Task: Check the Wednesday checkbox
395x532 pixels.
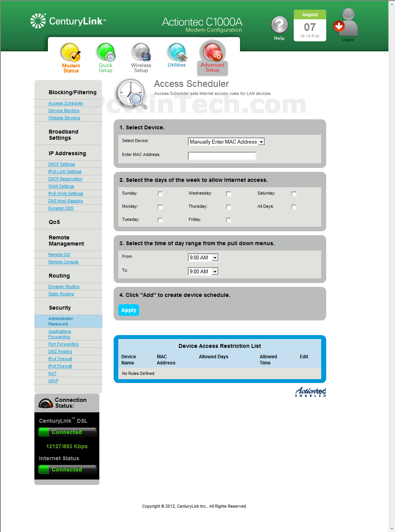Action: pos(228,194)
